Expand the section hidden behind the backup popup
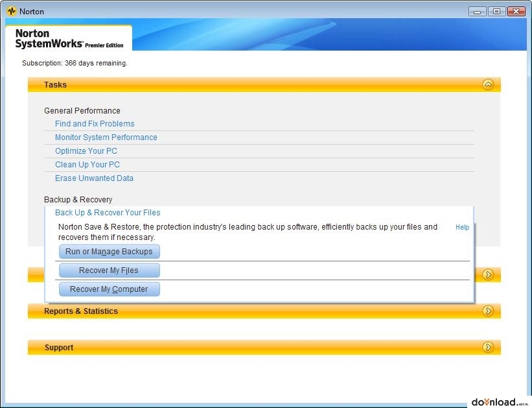Image resolution: width=532 pixels, height=408 pixels. [488, 274]
